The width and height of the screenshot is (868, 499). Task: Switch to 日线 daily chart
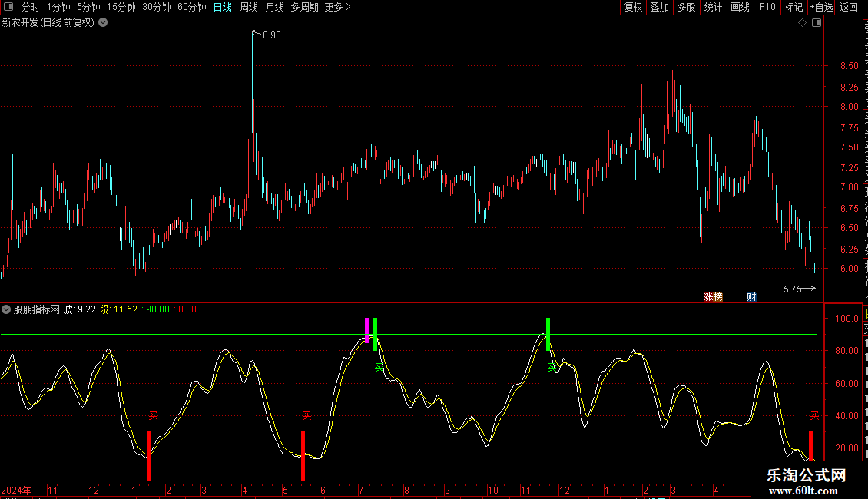(223, 7)
